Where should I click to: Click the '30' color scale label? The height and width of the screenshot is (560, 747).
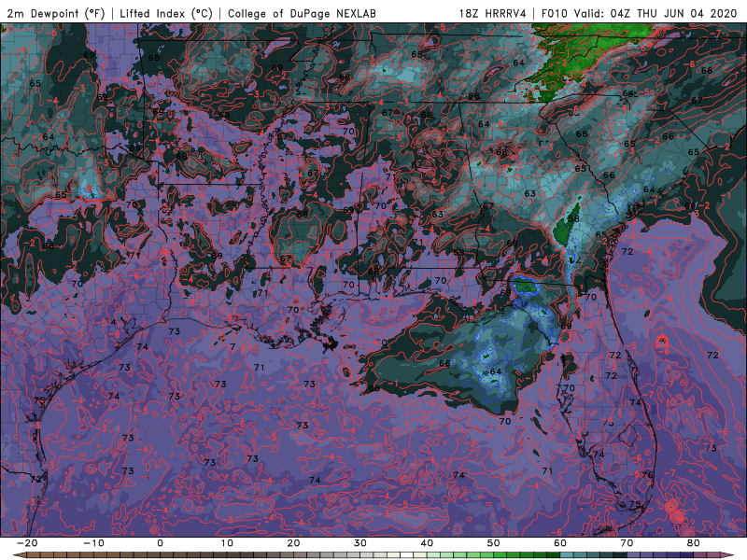tap(360, 543)
